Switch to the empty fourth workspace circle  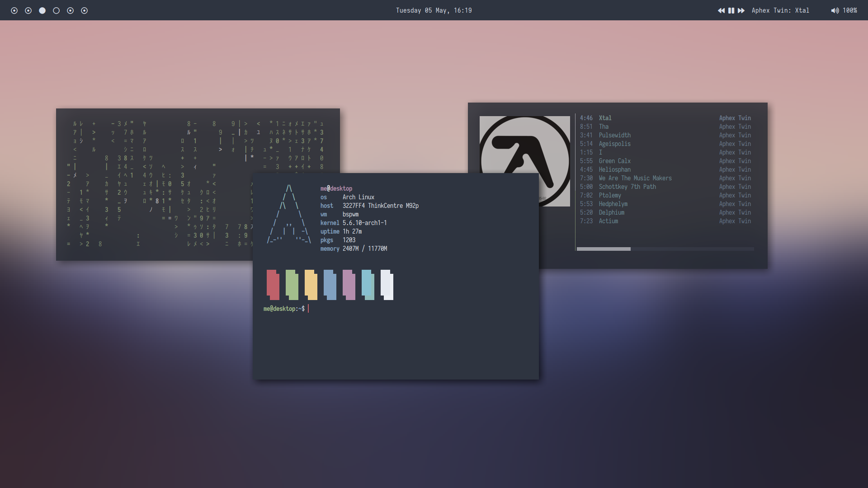pyautogui.click(x=56, y=10)
